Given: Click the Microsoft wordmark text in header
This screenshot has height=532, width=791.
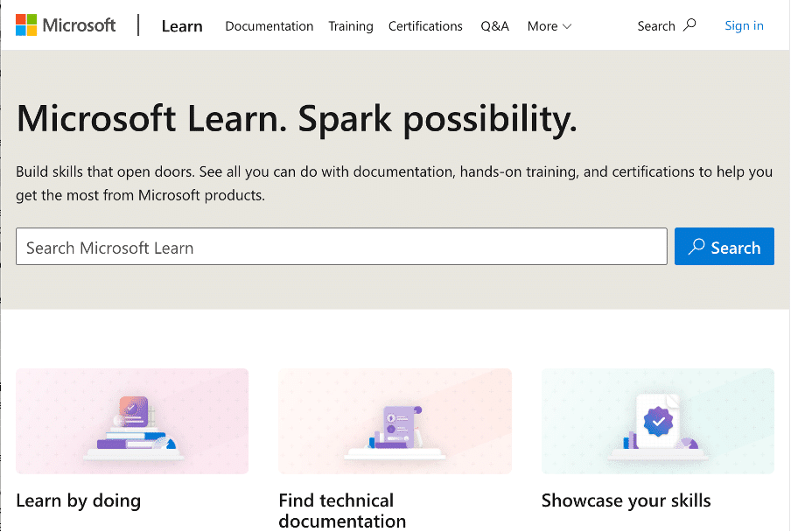Looking at the screenshot, I should 80,25.
